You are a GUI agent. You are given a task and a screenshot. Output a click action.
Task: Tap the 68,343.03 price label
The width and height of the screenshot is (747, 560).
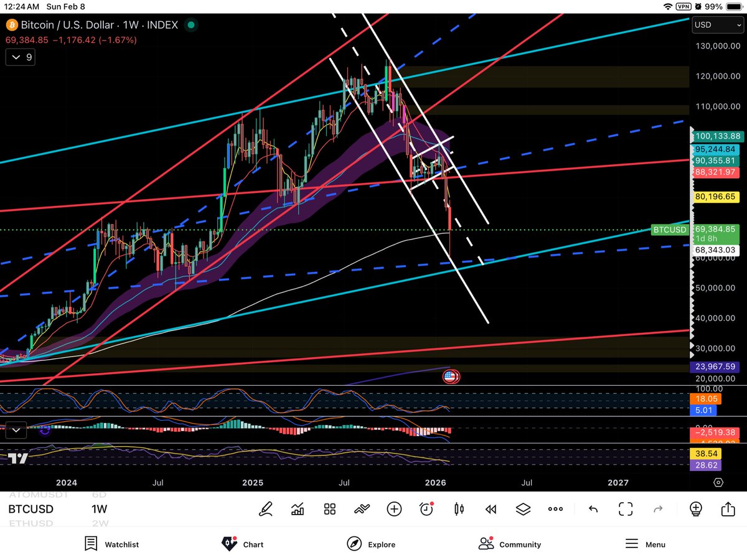click(715, 250)
